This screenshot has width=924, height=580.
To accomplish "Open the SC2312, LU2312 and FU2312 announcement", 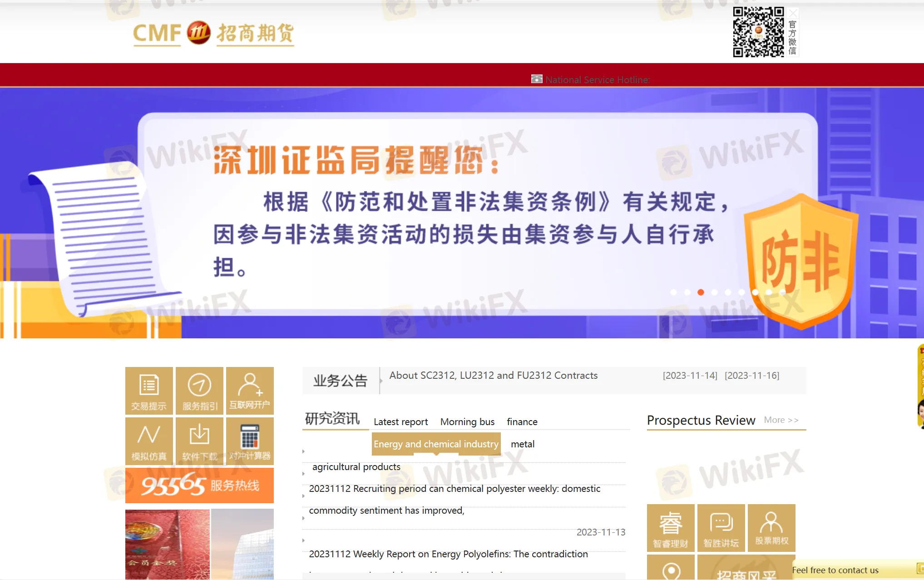I will tap(493, 376).
